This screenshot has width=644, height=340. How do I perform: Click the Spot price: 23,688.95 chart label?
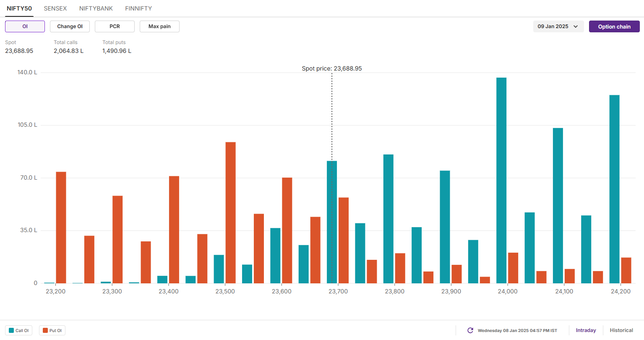click(332, 68)
